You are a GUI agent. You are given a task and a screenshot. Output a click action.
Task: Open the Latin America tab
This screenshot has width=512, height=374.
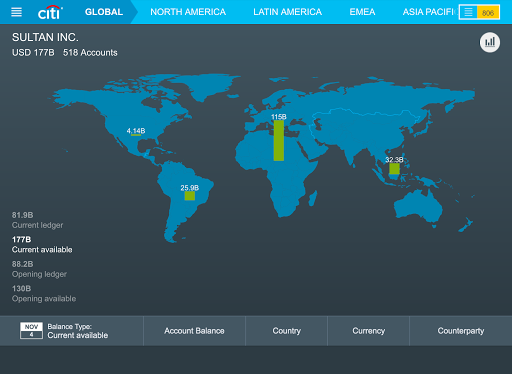click(287, 12)
